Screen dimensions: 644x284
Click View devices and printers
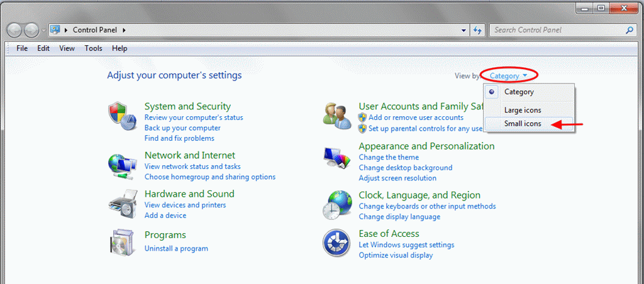(186, 205)
